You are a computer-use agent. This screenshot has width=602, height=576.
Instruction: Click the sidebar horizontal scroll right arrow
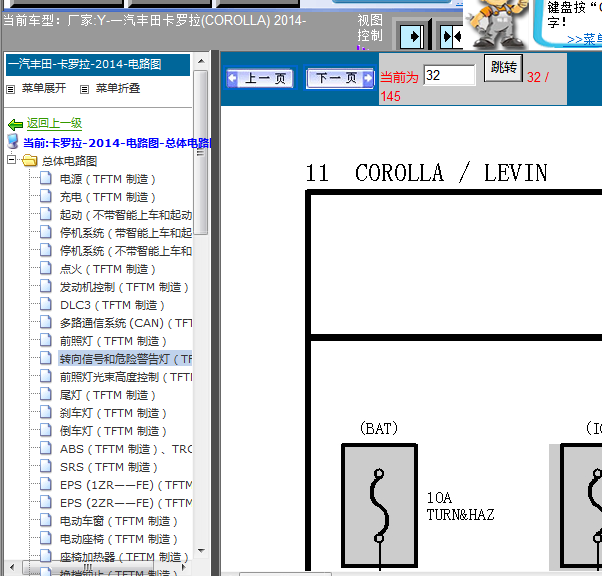coord(184,568)
